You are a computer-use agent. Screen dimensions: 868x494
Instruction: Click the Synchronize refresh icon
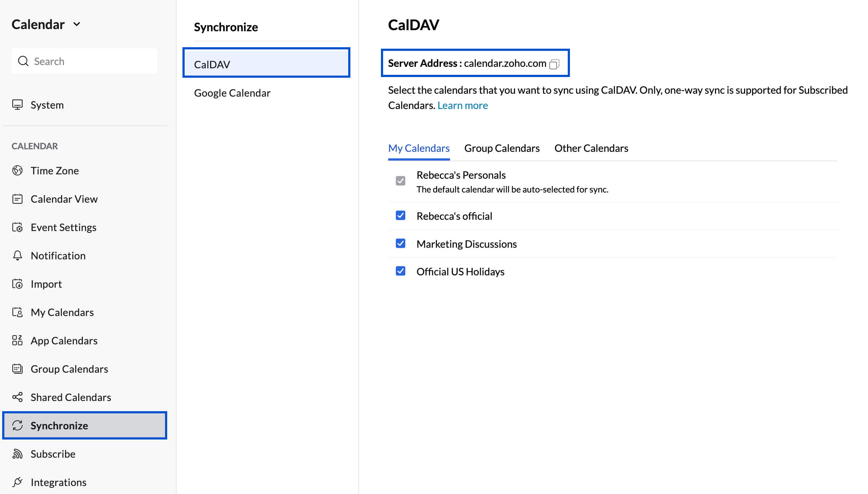17,425
